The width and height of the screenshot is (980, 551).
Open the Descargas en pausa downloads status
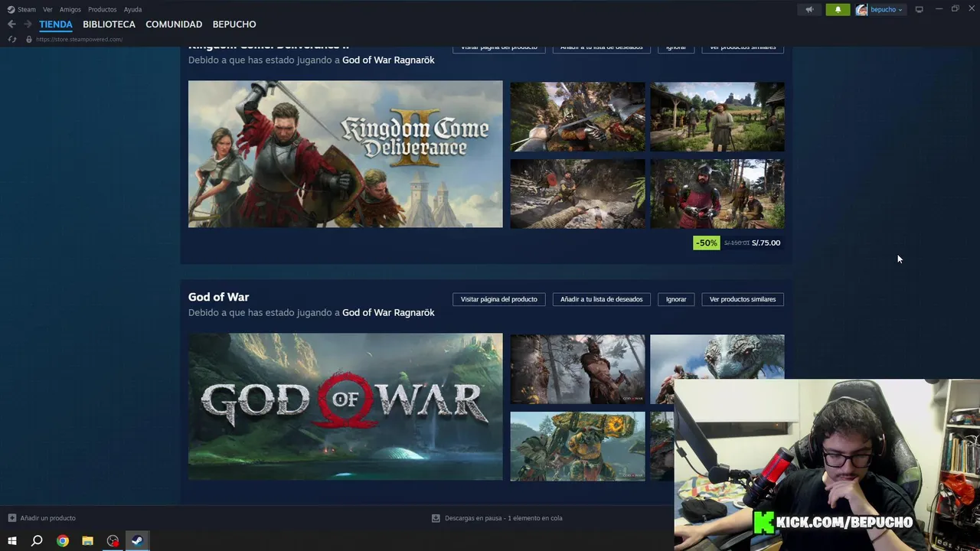click(503, 518)
